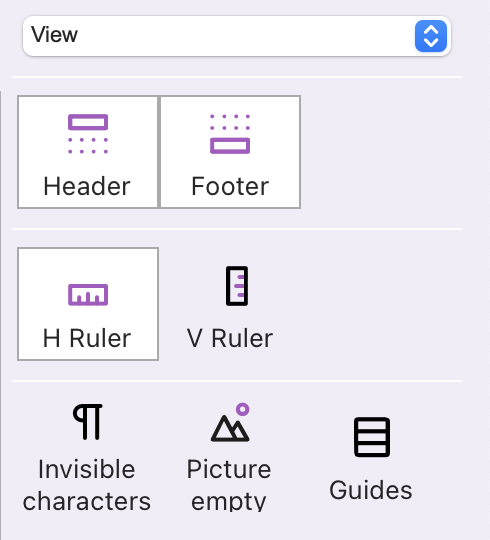490x540 pixels.
Task: Toggle off the Header display
Action: (88, 152)
